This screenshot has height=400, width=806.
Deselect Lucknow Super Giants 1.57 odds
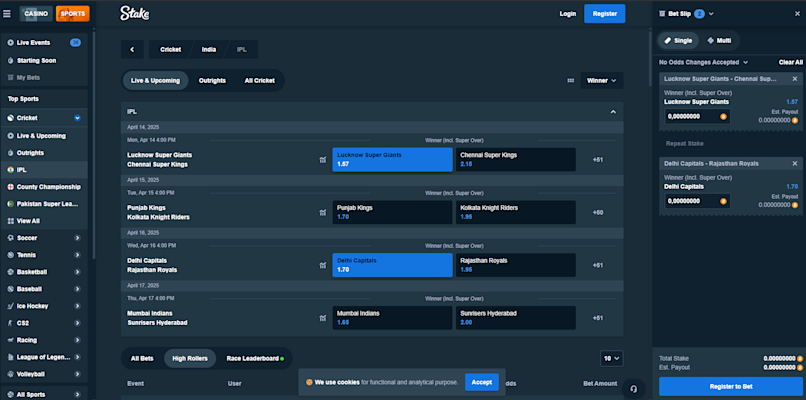coord(393,160)
